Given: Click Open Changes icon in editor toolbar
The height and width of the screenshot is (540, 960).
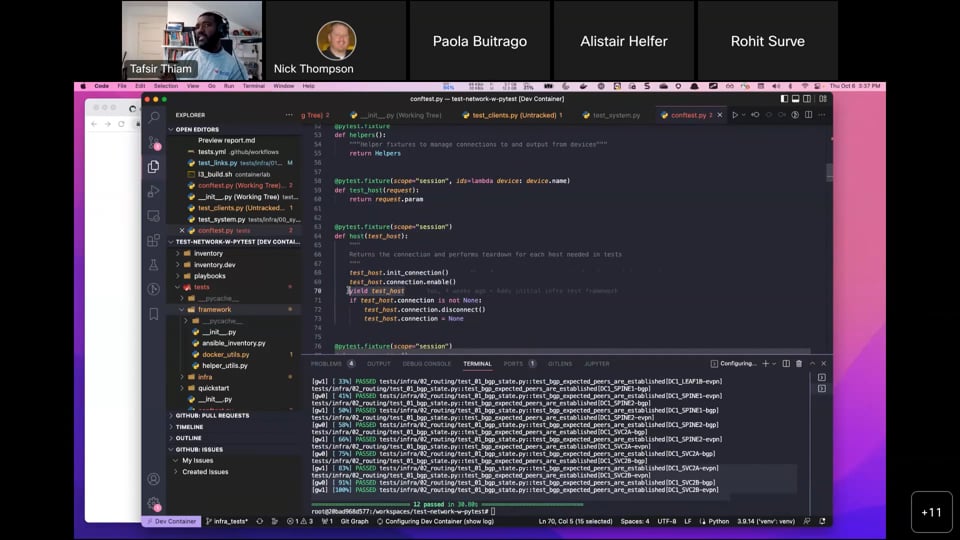Looking at the screenshot, I should coord(755,115).
